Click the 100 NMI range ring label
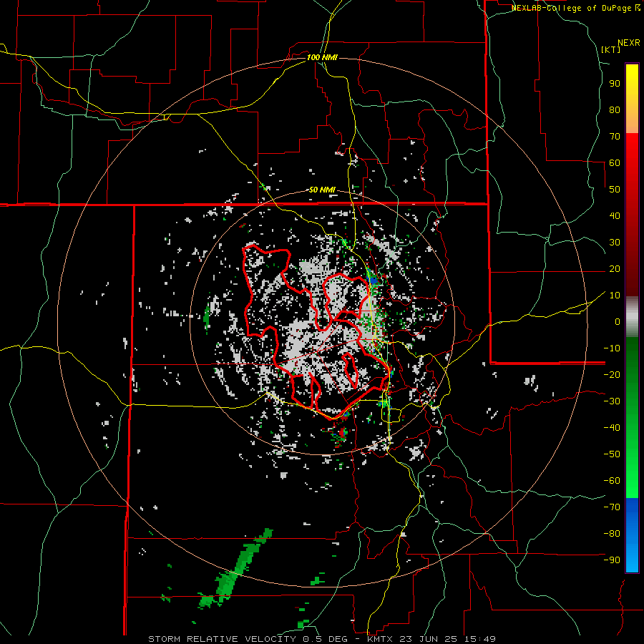This screenshot has width=644, height=644. [x=322, y=57]
